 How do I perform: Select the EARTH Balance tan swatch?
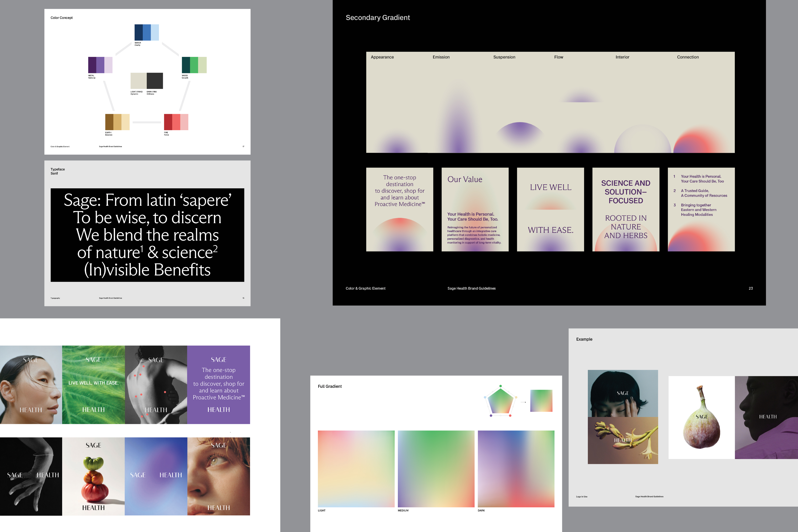click(x=117, y=122)
